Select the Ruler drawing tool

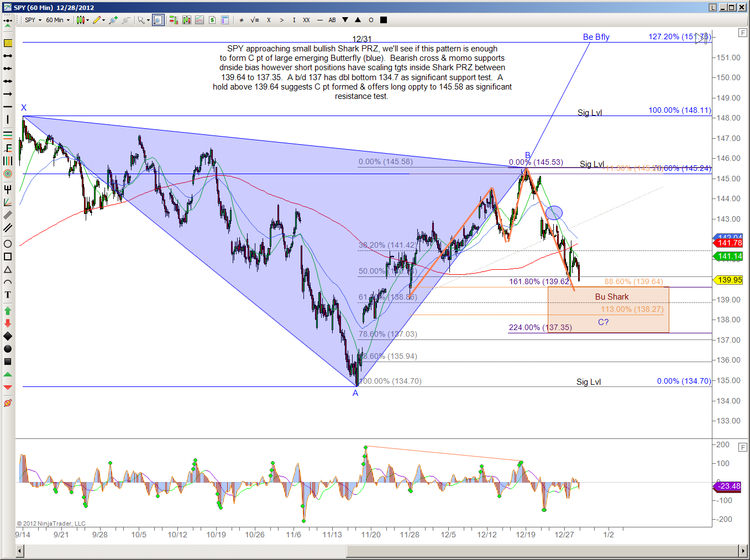tap(8, 43)
